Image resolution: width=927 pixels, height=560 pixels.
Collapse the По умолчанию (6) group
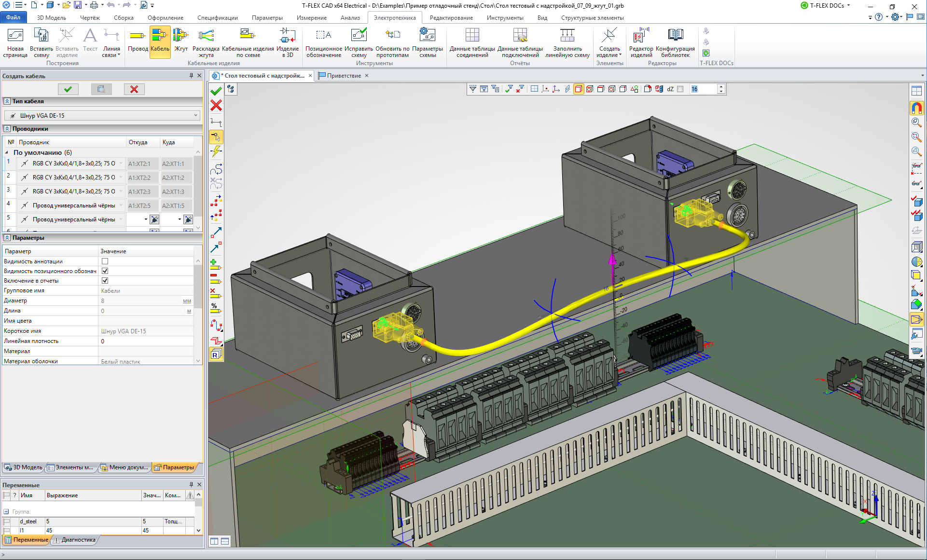click(7, 152)
